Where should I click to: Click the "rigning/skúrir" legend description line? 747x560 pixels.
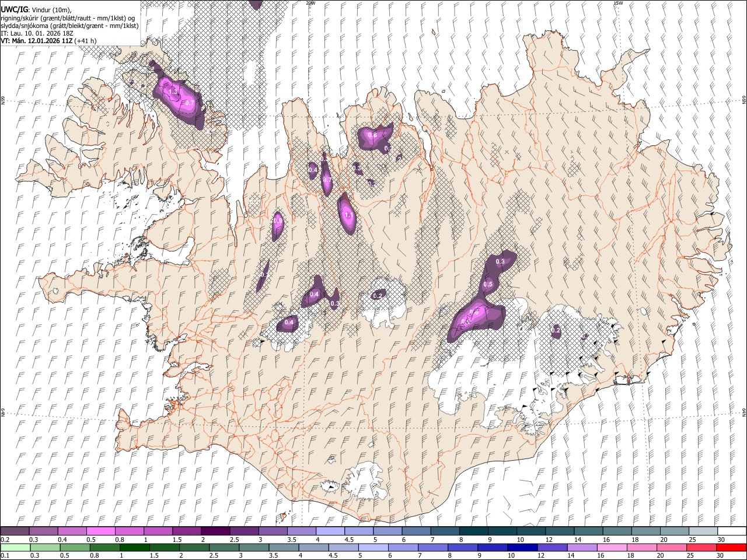point(68,18)
